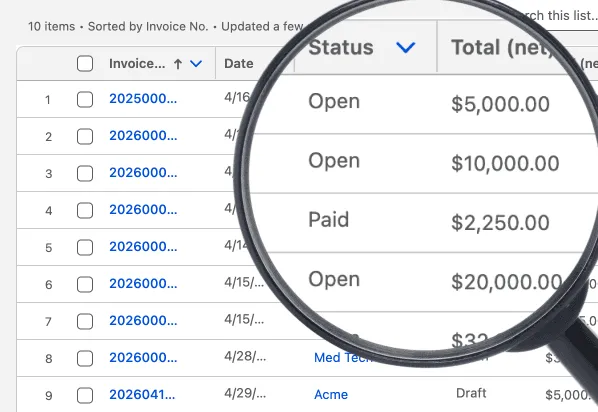Open invoice link in row 1 starting 2025000
The height and width of the screenshot is (412, 598).
click(x=143, y=99)
